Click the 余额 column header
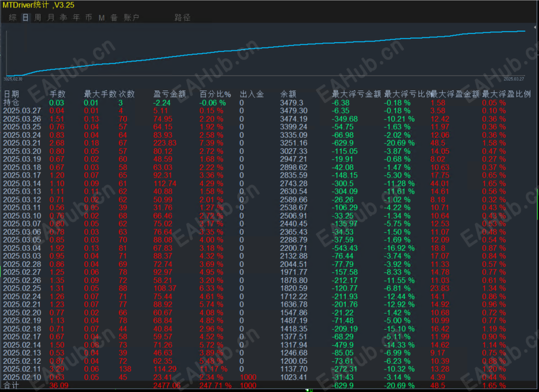 (x=288, y=94)
